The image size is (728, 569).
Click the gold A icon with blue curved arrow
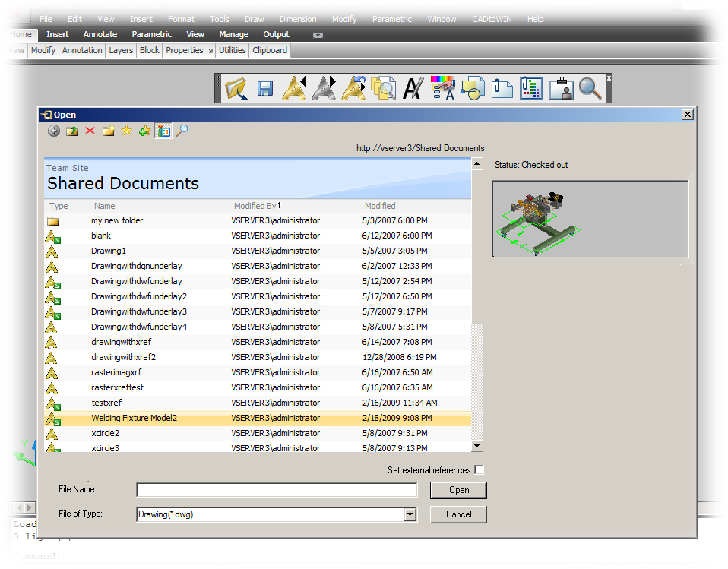coord(354,88)
